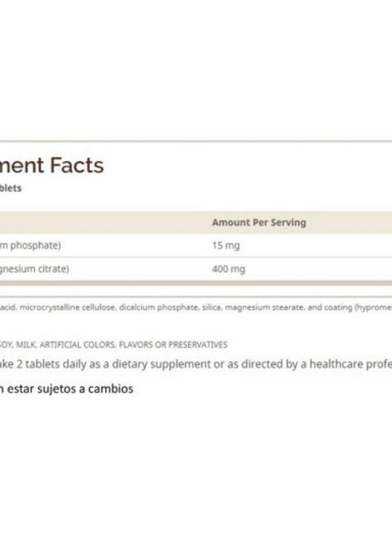
Task: Click "FLAVORS OR PRESERVATIVES" text
Action: [173, 344]
